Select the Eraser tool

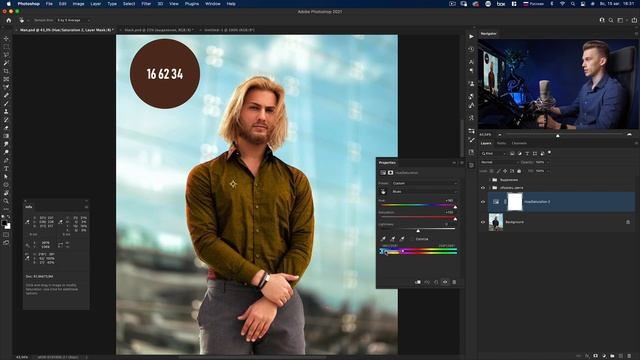point(6,128)
